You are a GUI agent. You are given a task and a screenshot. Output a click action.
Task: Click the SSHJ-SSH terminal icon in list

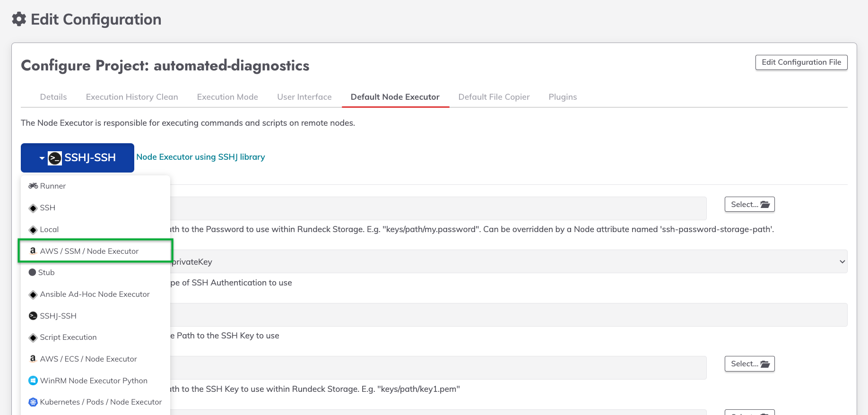point(33,316)
